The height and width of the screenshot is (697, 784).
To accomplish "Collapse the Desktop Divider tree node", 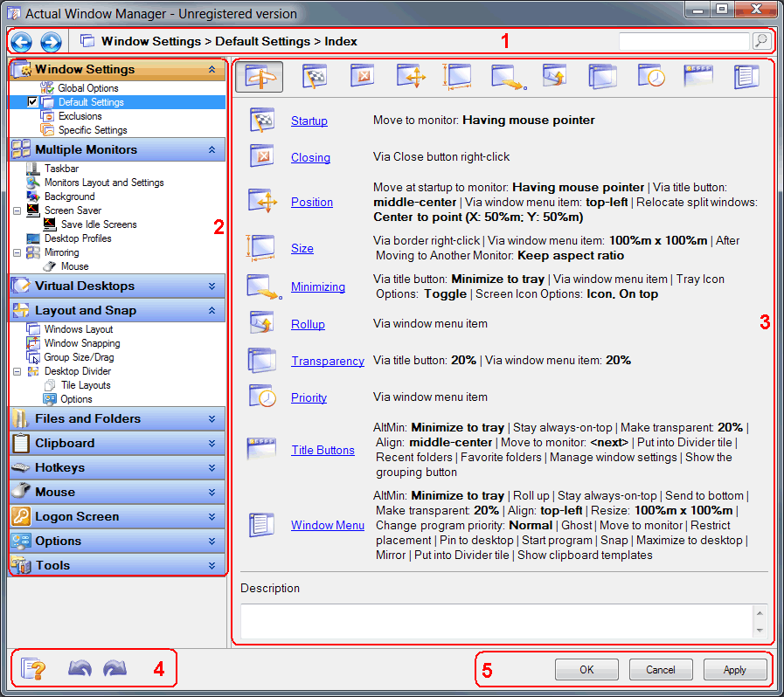I will [x=17, y=372].
